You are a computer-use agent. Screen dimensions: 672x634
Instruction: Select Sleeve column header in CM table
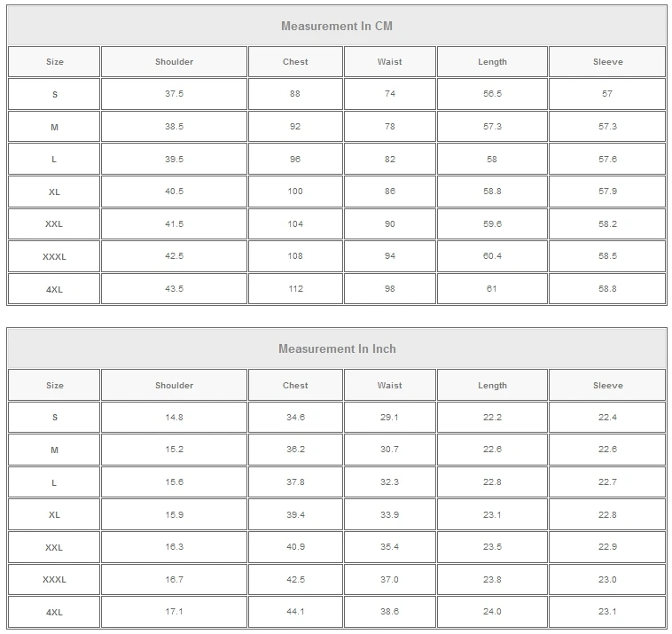tap(607, 62)
